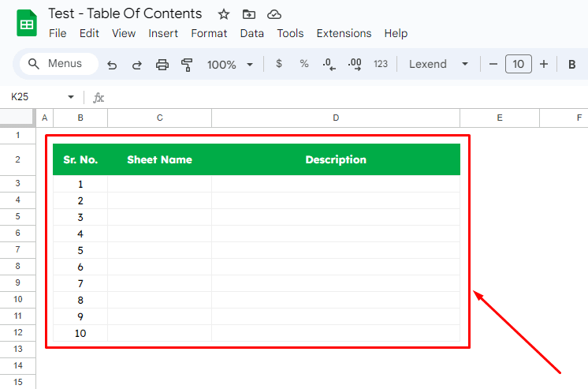Open the Insert menu
This screenshot has height=389, width=588.
point(162,33)
